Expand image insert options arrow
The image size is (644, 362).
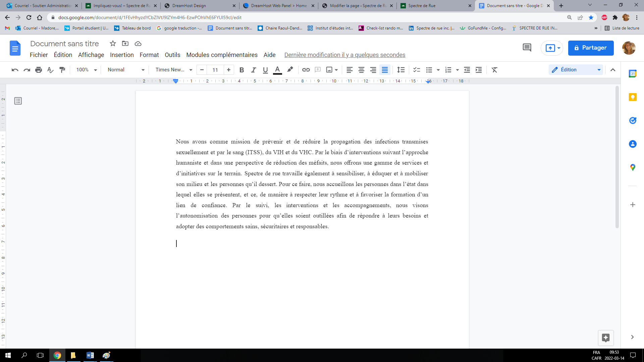coord(336,70)
